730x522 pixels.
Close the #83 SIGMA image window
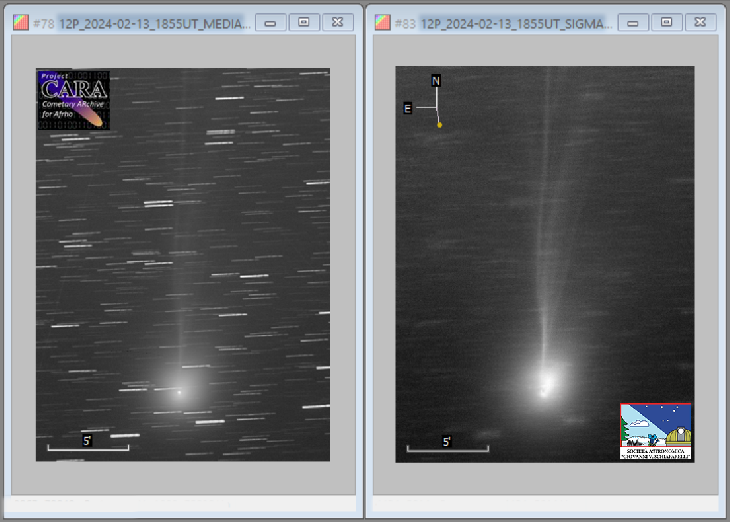[702, 22]
